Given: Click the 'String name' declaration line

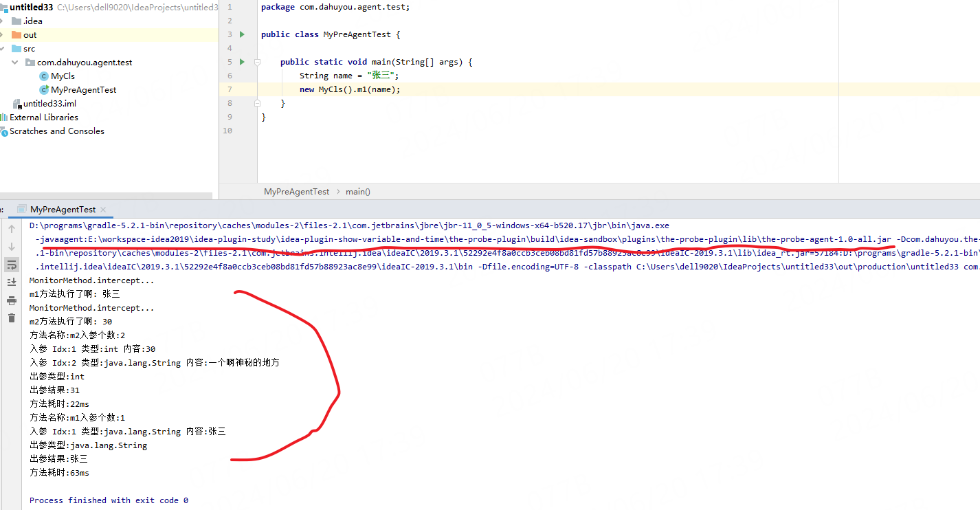Looking at the screenshot, I should coord(349,76).
